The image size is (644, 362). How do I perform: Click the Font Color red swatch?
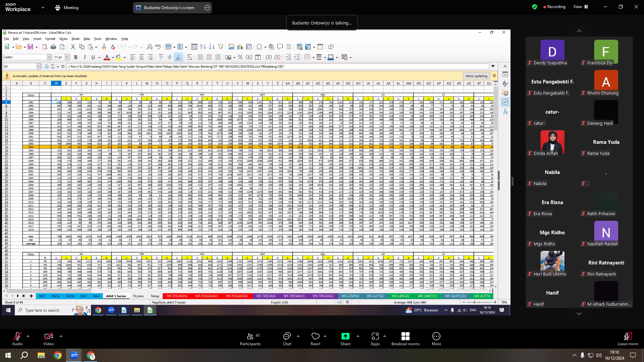coord(107,57)
